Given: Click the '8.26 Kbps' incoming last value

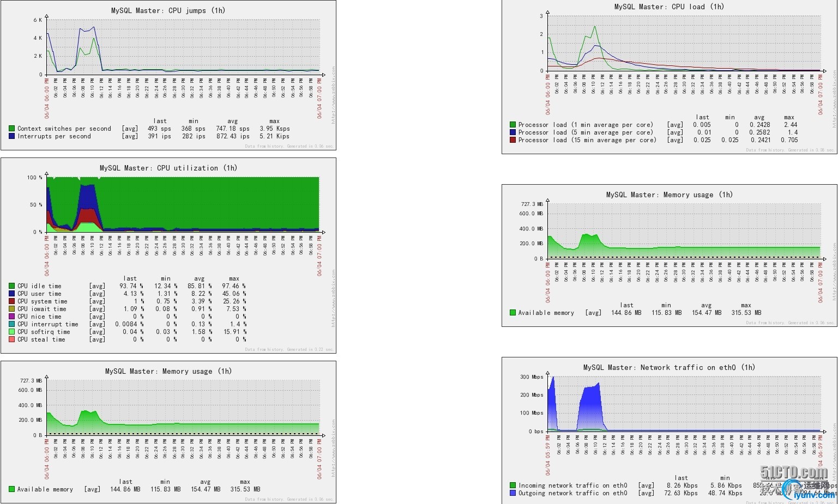Looking at the screenshot, I should (x=682, y=485).
